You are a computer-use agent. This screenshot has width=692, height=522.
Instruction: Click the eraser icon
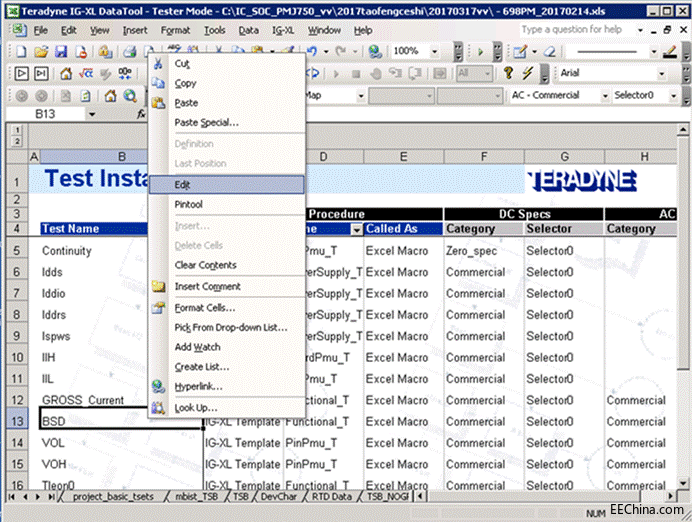tap(550, 52)
